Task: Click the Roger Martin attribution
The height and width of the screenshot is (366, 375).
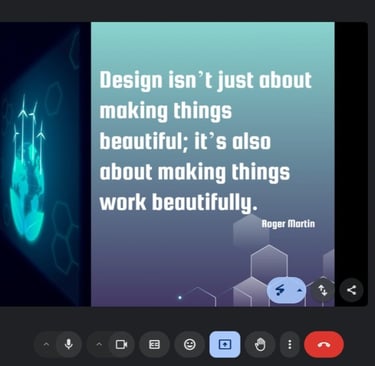Action: (288, 224)
